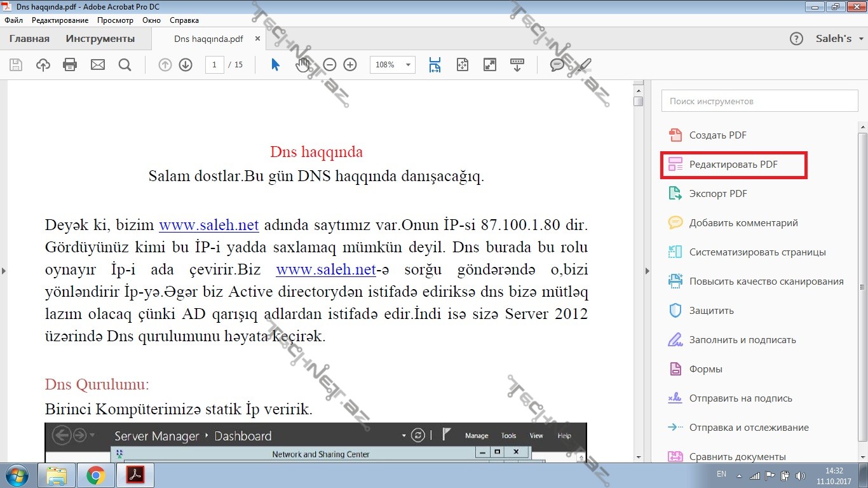
Task: Go to previous page arrow
Action: 165,65
